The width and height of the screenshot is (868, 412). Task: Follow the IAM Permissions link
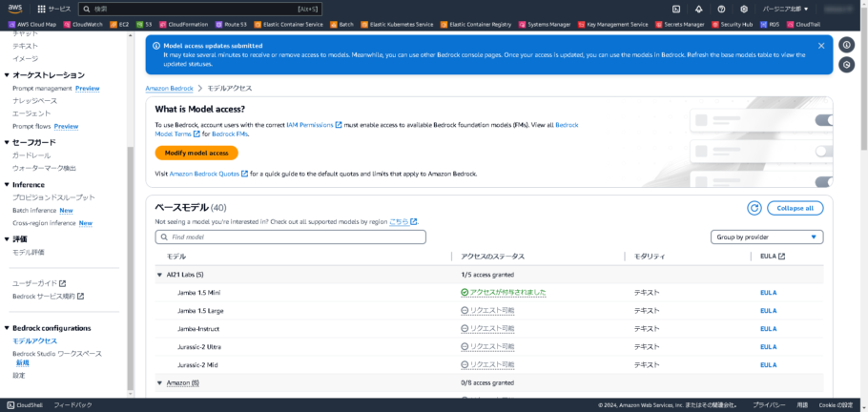tap(314, 126)
